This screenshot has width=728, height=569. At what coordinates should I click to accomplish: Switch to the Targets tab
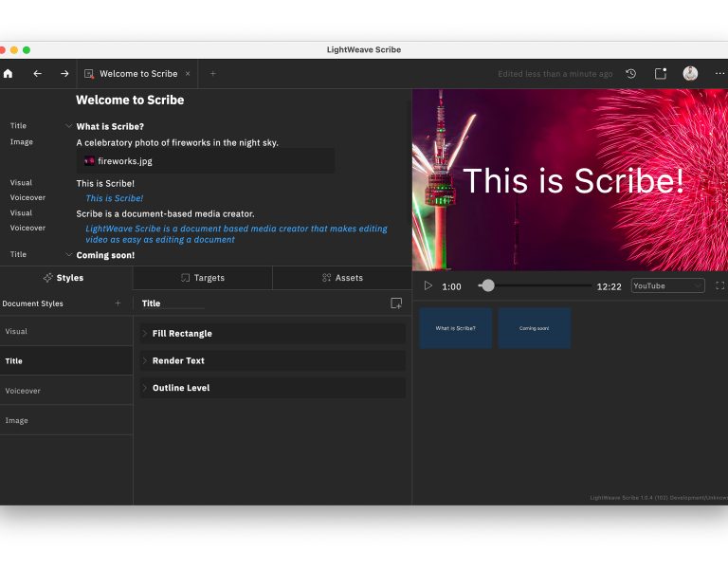[202, 278]
